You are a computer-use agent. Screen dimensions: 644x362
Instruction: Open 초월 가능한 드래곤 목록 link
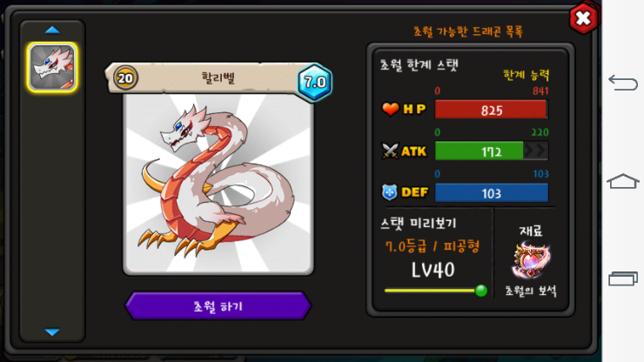pos(468,31)
